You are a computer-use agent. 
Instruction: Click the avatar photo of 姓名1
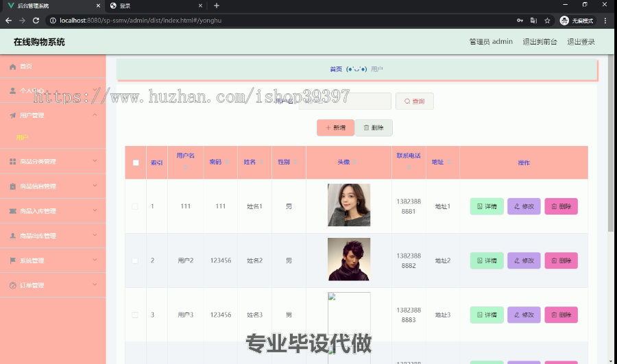click(x=349, y=205)
